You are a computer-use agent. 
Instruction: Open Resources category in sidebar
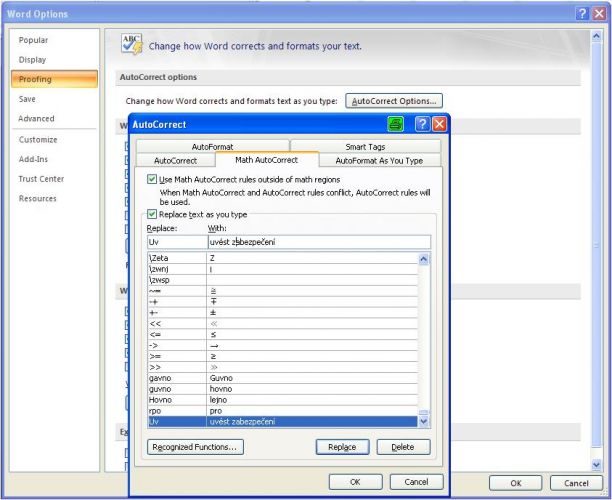click(37, 198)
